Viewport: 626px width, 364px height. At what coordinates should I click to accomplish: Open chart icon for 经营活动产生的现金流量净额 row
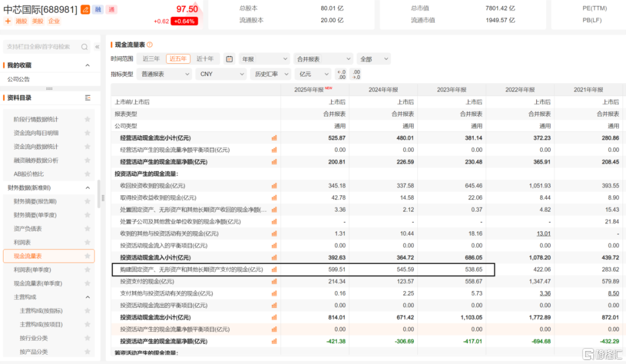coord(274,162)
